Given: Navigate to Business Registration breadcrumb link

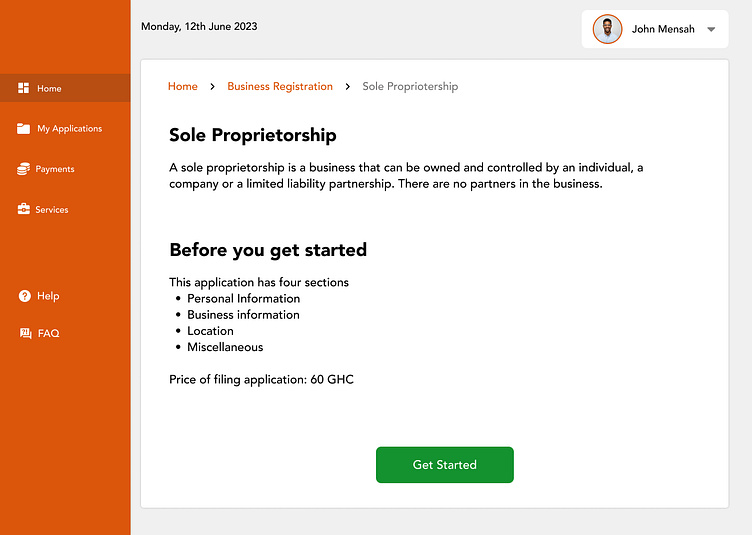Looking at the screenshot, I should 280,87.
